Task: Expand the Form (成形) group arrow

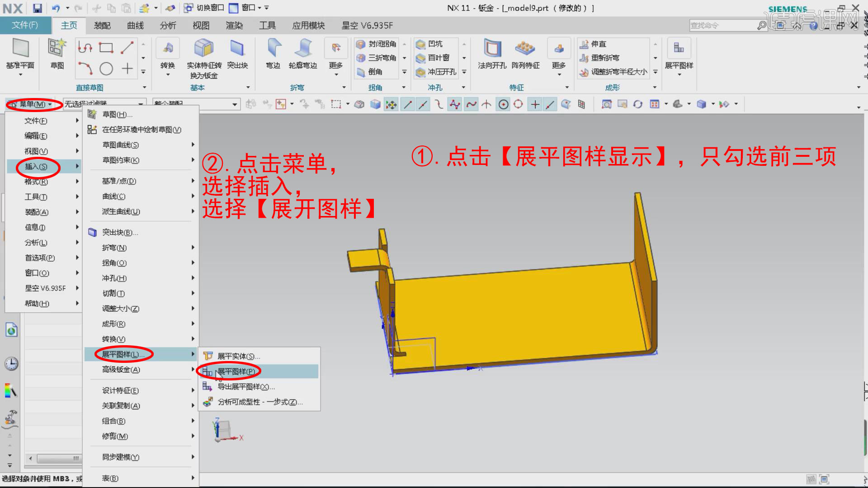Action: [655, 87]
